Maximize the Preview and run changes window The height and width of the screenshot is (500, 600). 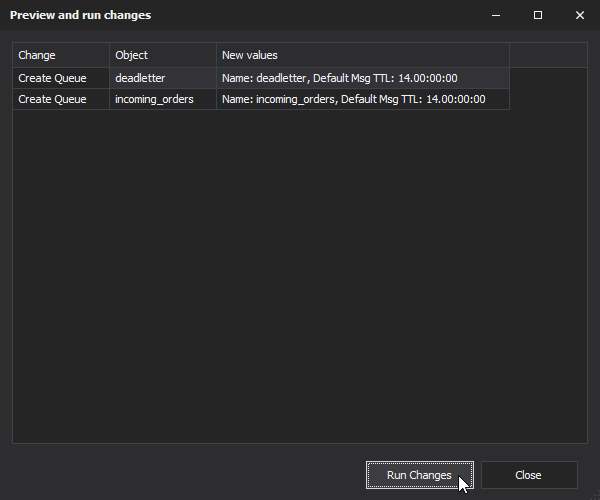538,15
